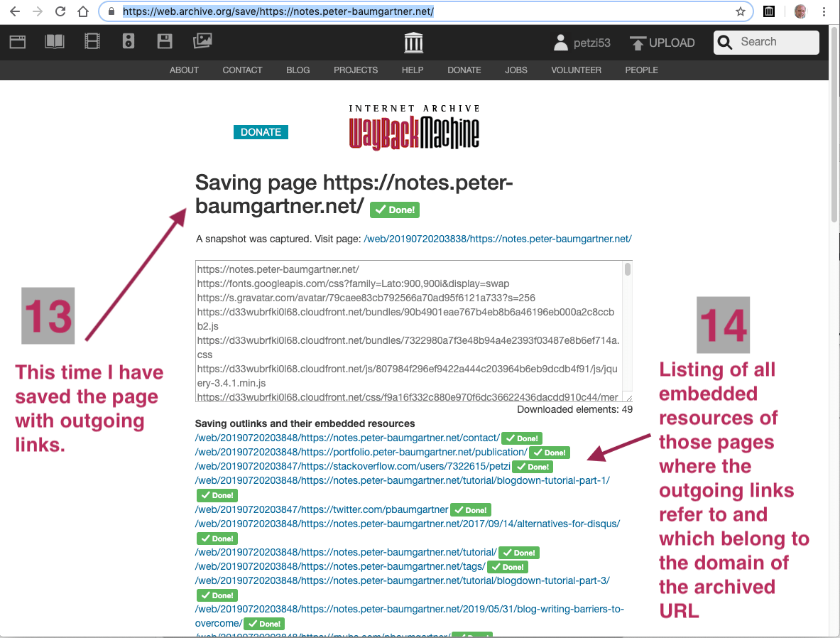Open the Images icon
The height and width of the screenshot is (638, 840).
(x=202, y=42)
